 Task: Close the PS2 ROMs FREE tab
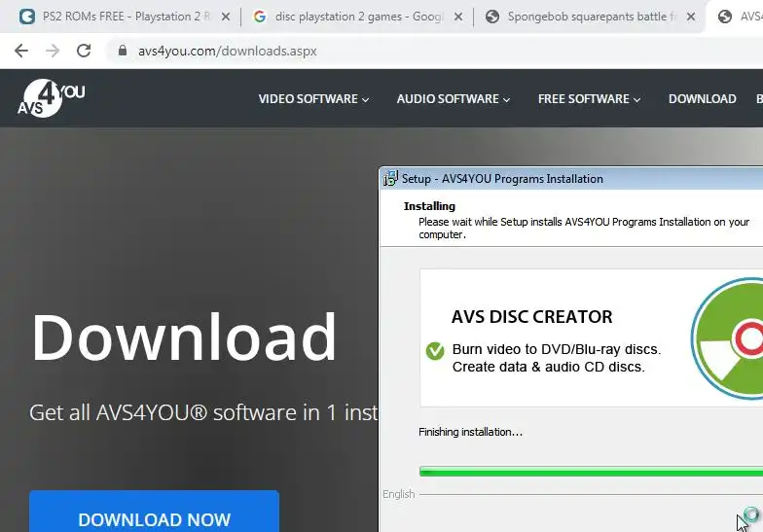coord(226,17)
